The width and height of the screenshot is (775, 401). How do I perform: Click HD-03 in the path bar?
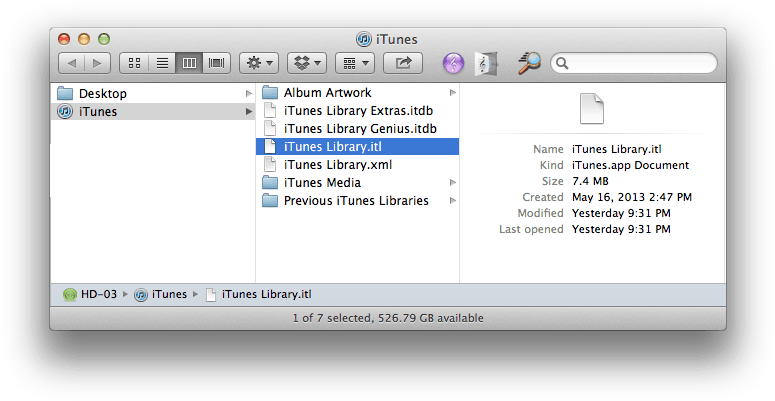pos(98,294)
